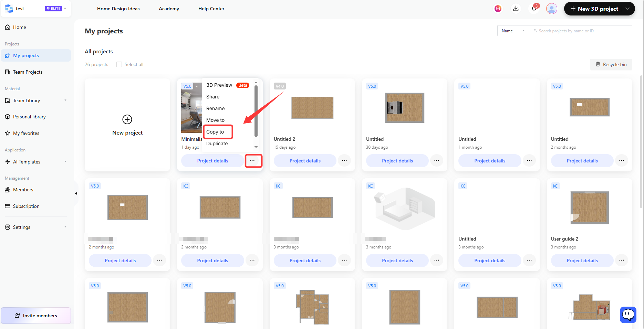Click the New 3D project button
This screenshot has width=644, height=329.
(x=594, y=9)
